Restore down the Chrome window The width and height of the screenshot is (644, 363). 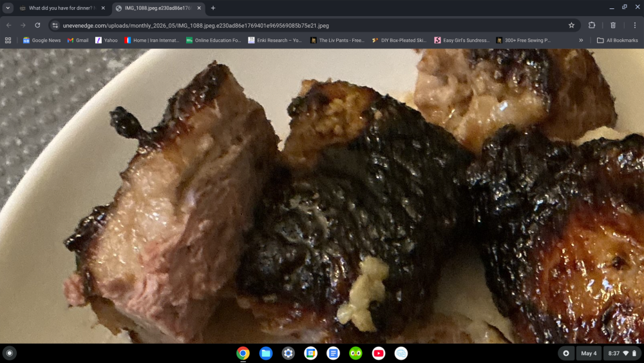[x=625, y=7]
